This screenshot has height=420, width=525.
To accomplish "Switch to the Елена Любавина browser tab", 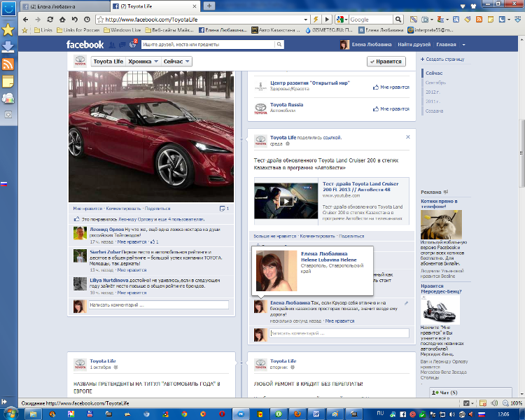I will pyautogui.click(x=65, y=6).
